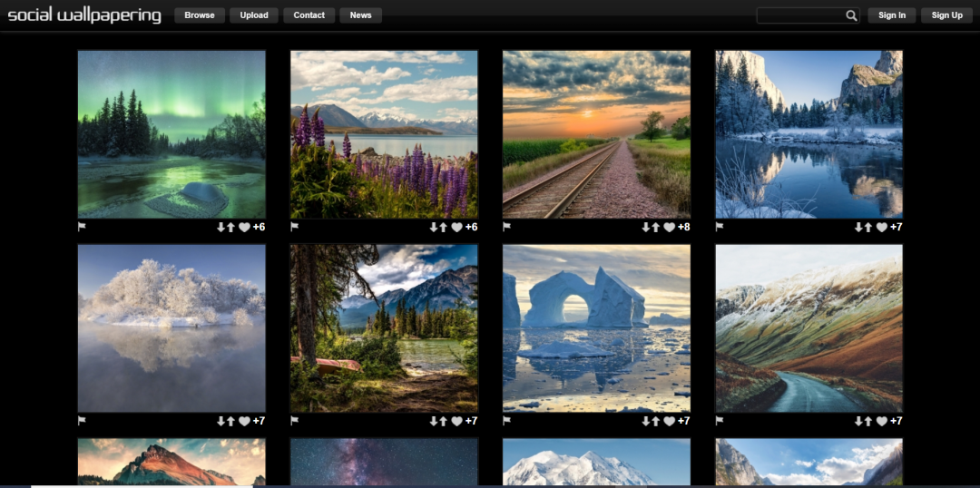Upvote the forest lake canoe wallpaper

coord(443,421)
